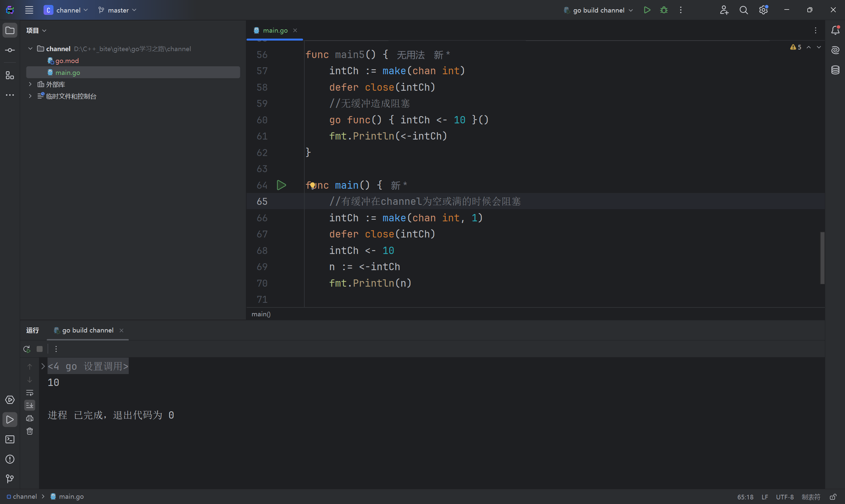Click the channel breadcrumb in status bar
This screenshot has height=504, width=845.
point(22,496)
